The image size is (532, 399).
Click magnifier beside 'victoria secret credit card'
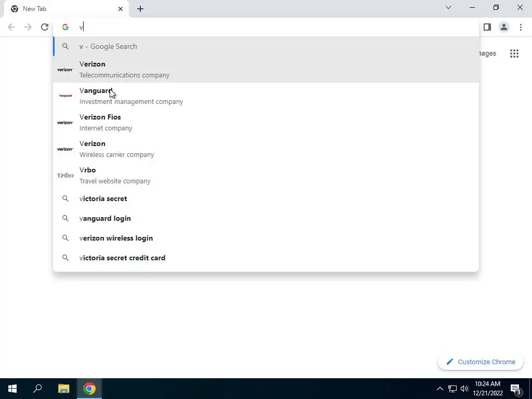tap(65, 258)
